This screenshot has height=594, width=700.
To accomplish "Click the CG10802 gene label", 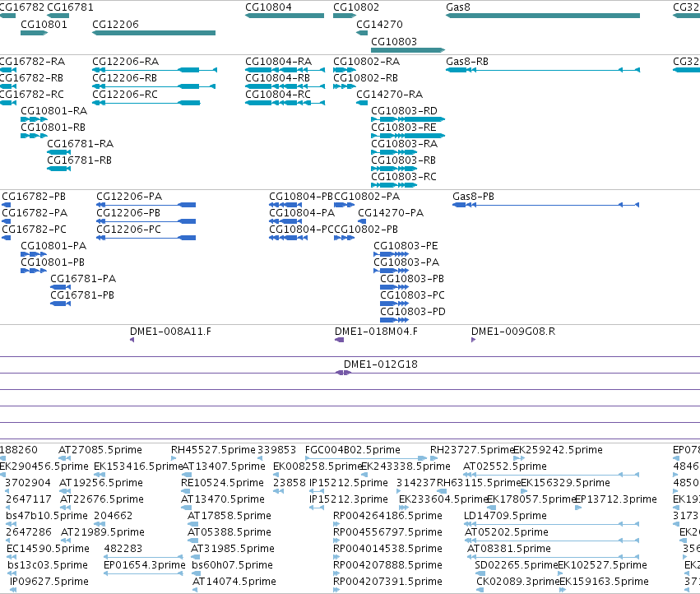I will pos(356,7).
